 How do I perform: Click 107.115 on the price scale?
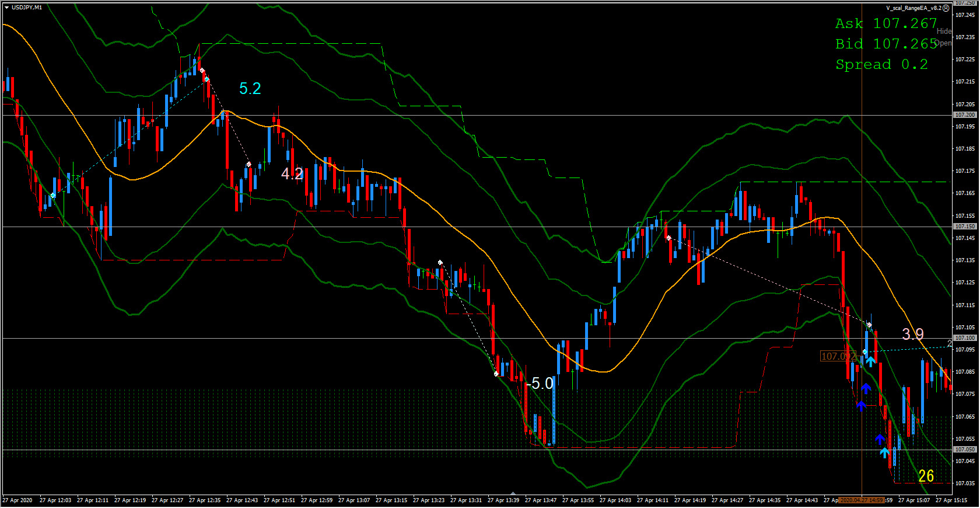[x=965, y=305]
